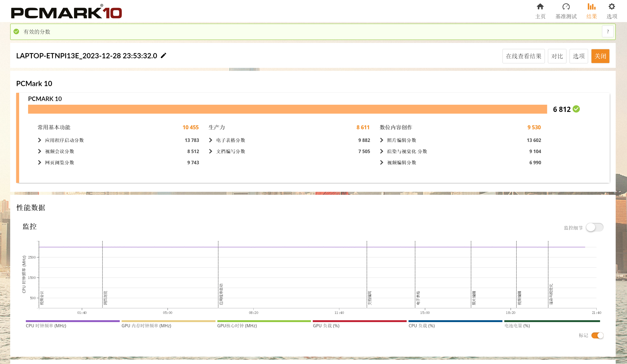Click the 网页浏览 marker on chart
This screenshot has height=364, width=627.
(105, 298)
